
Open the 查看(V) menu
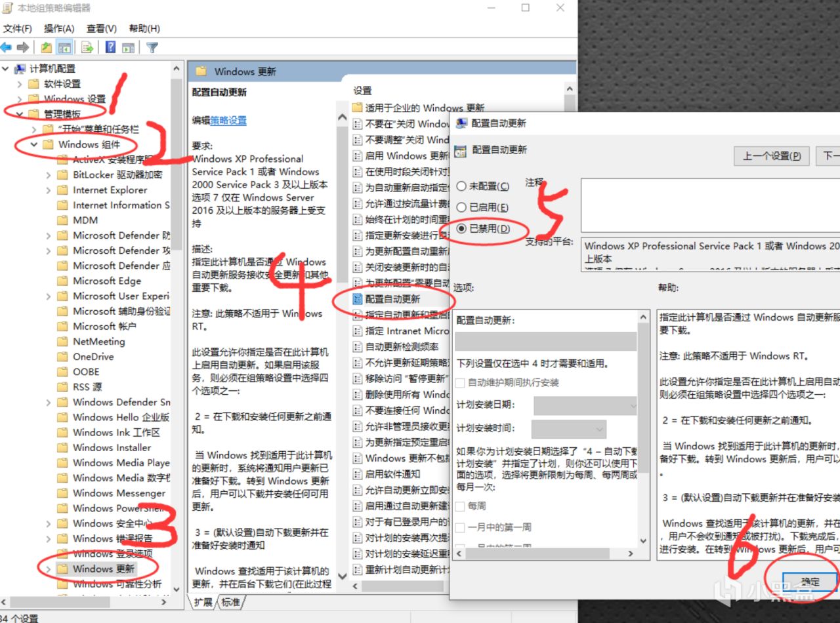(x=102, y=28)
